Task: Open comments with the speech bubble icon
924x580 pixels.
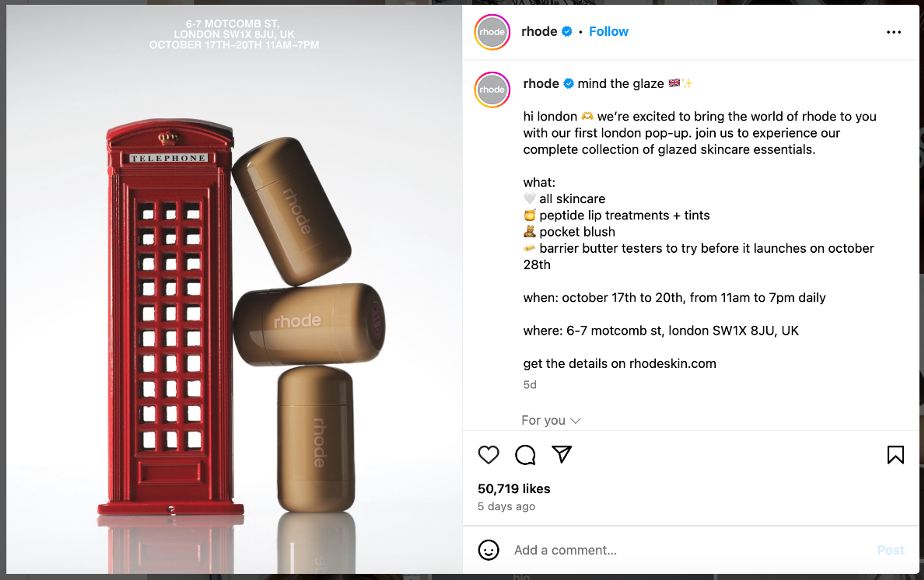Action: (525, 455)
